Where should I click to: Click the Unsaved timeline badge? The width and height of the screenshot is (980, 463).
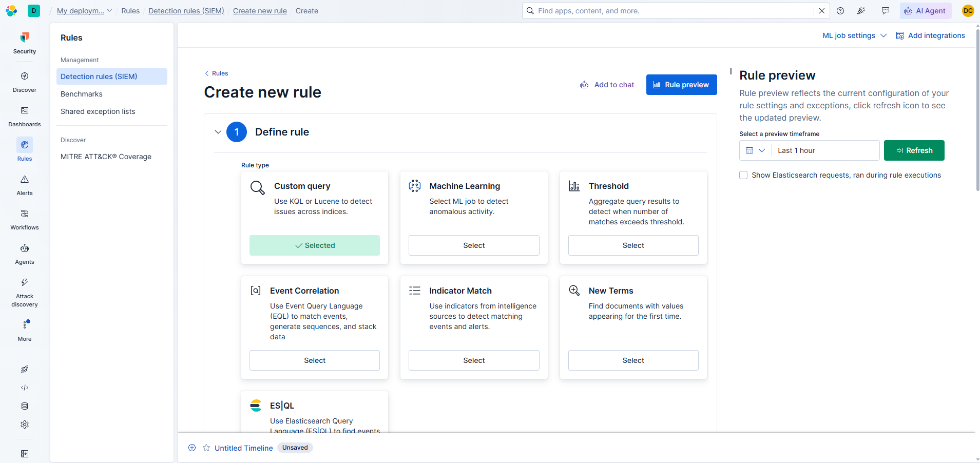pyautogui.click(x=295, y=448)
